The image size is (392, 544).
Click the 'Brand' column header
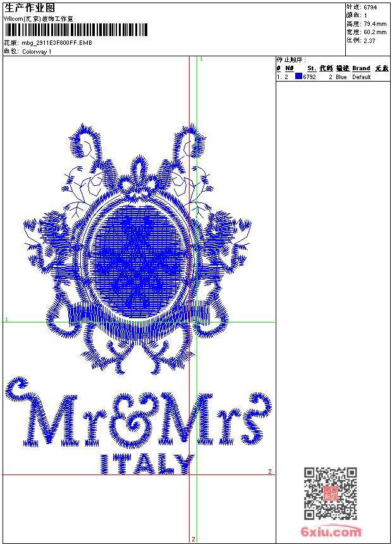click(x=361, y=68)
